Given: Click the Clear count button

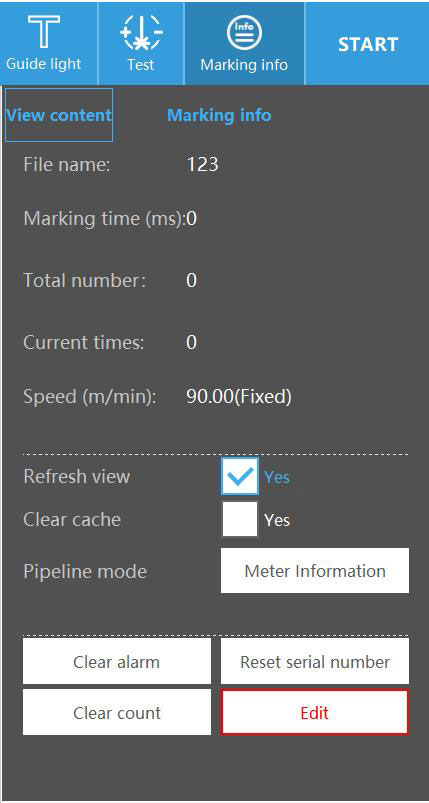Looking at the screenshot, I should coord(117,712).
